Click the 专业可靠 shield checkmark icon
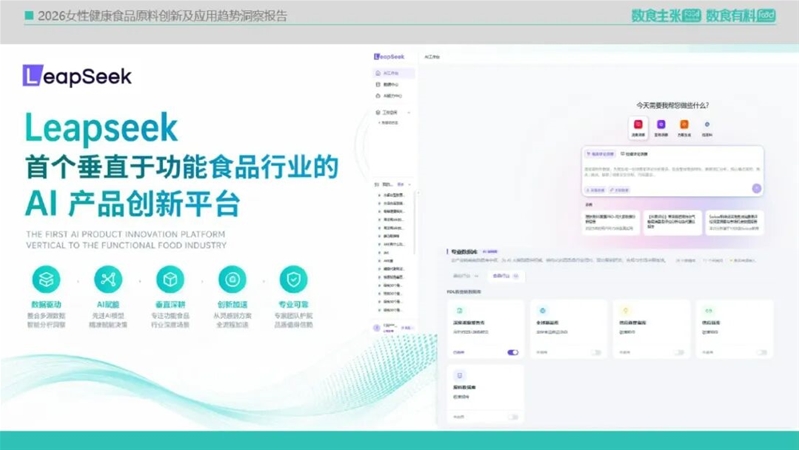Image resolution: width=799 pixels, height=450 pixels. click(294, 280)
